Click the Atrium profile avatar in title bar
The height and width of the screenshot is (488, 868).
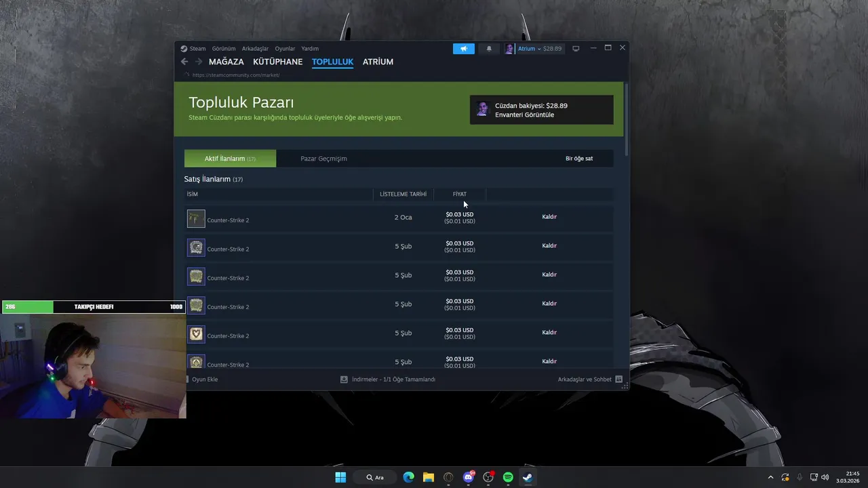[510, 49]
